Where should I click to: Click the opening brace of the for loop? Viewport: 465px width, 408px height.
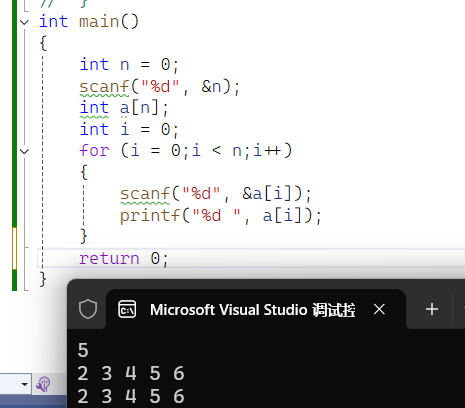[x=84, y=172]
